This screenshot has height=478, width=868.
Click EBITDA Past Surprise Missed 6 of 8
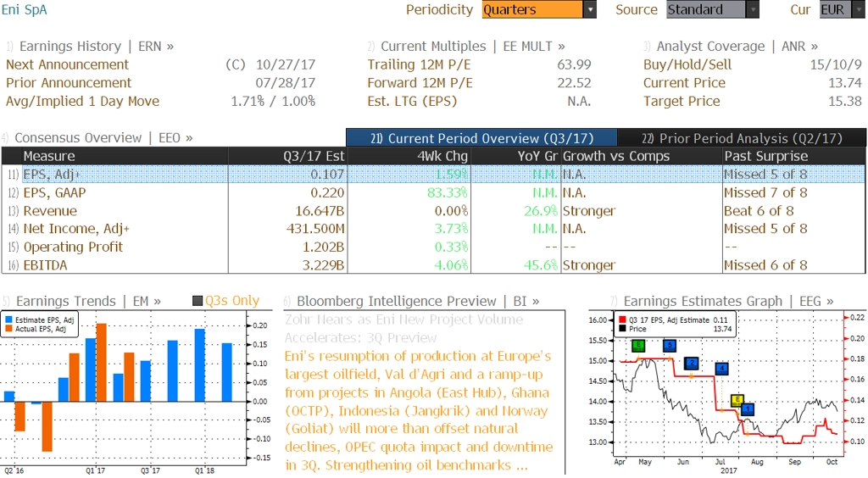(765, 265)
